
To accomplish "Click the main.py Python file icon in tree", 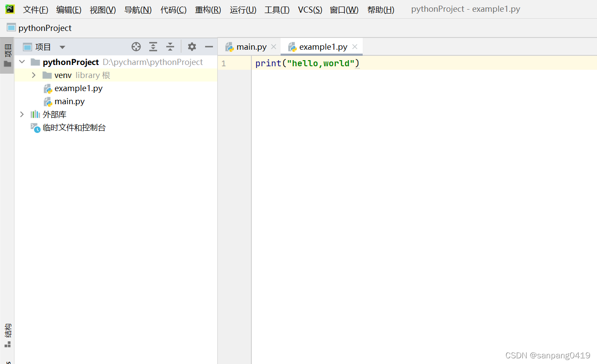I will click(48, 102).
